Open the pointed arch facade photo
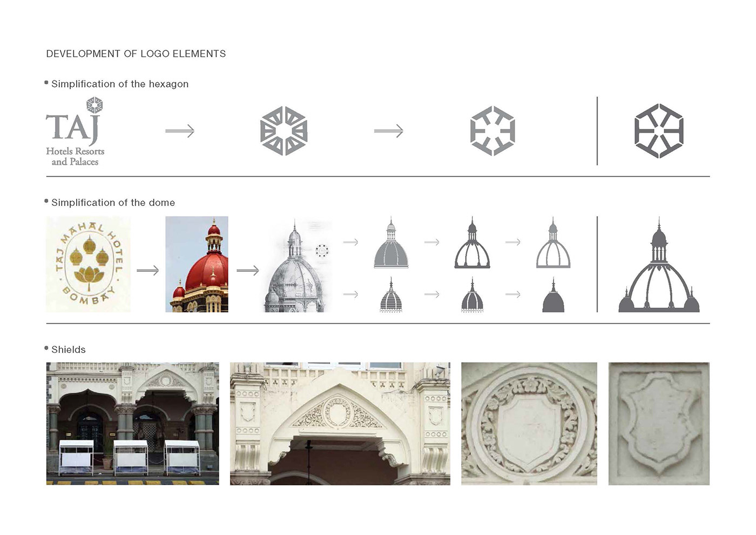The width and height of the screenshot is (756, 535). [x=340, y=424]
